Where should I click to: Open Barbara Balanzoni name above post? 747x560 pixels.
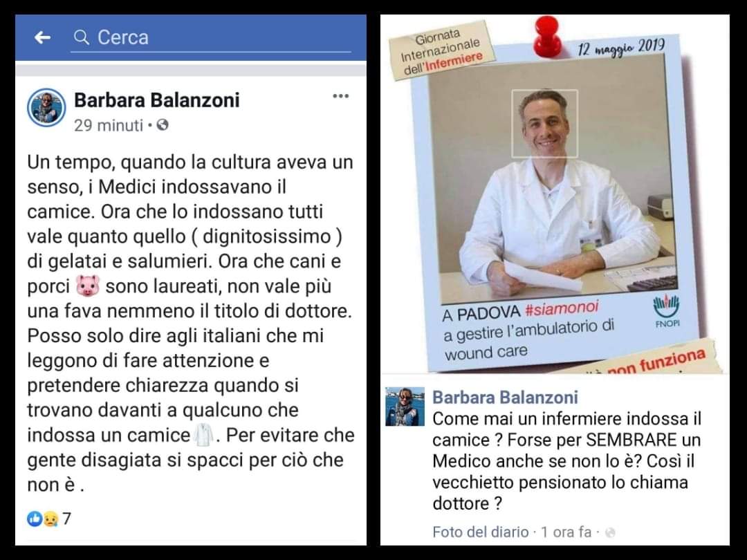click(157, 100)
